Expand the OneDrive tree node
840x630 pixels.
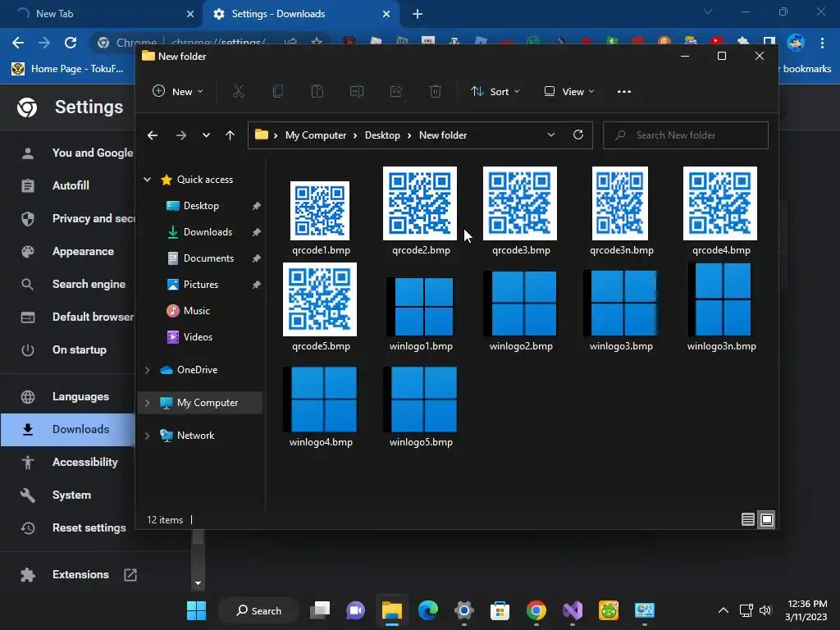point(148,370)
